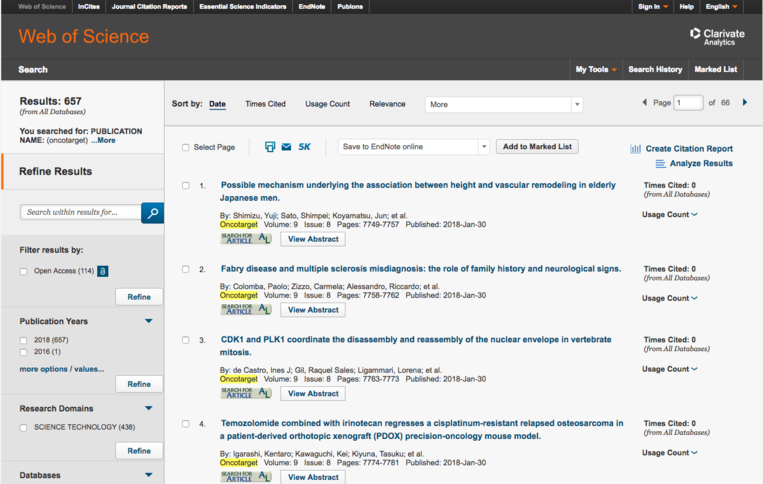Open Search History
The image size is (763, 484).
click(x=655, y=70)
